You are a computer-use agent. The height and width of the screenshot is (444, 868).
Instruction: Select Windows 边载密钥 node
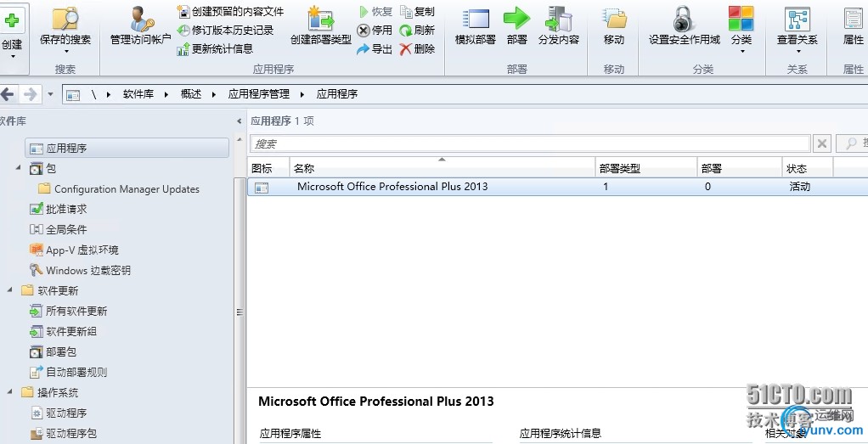click(81, 270)
